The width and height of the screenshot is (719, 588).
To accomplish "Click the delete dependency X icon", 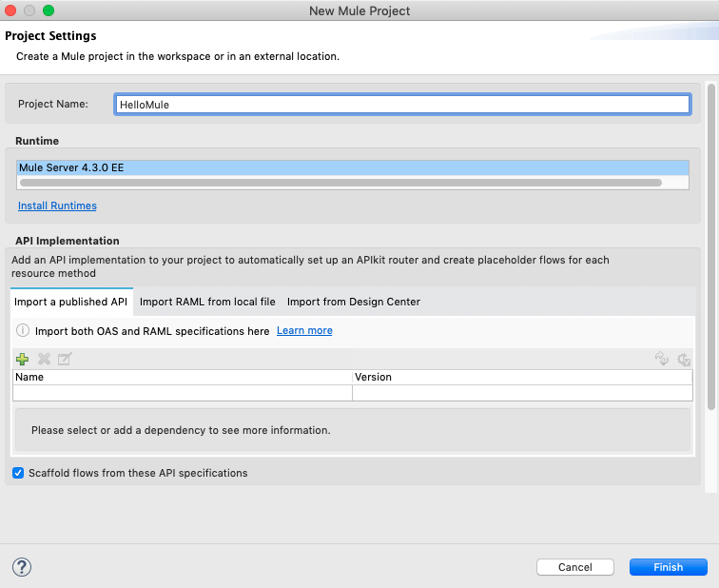I will pyautogui.click(x=44, y=359).
